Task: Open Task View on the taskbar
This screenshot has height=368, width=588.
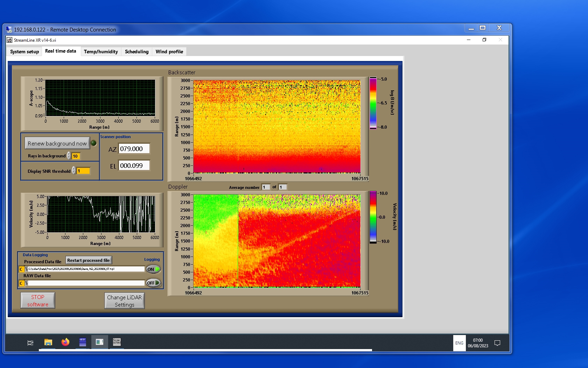Action: click(30, 343)
